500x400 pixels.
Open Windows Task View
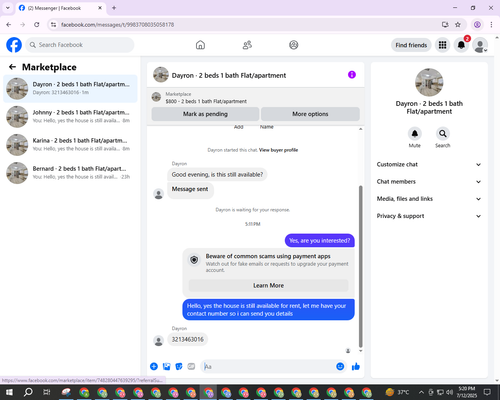click(x=46, y=392)
